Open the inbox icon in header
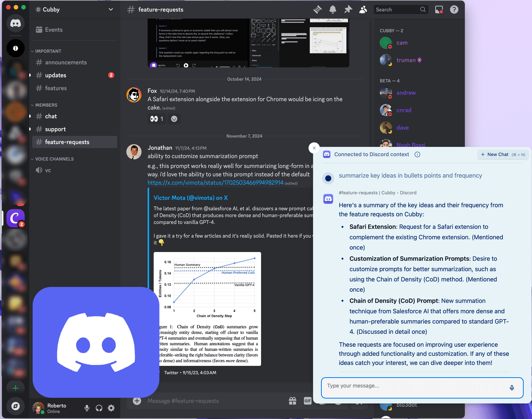 point(439,9)
